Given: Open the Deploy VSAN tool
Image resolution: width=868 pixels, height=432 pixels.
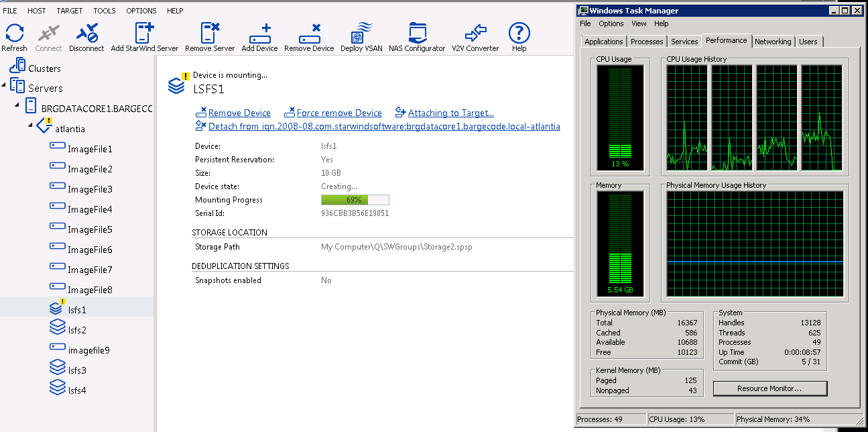Looking at the screenshot, I should point(361,33).
